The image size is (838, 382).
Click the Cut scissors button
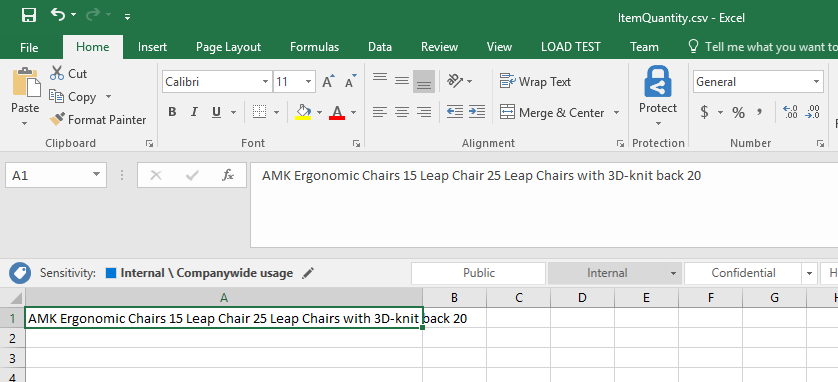pyautogui.click(x=68, y=73)
